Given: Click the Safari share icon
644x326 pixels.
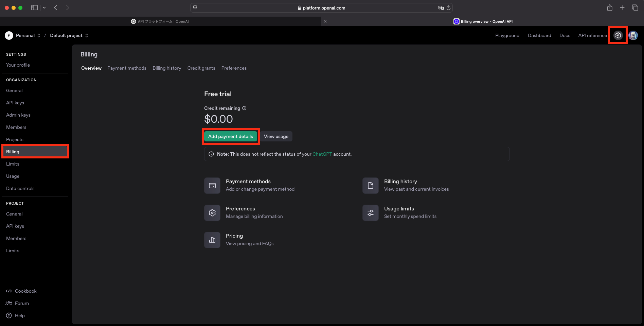Looking at the screenshot, I should 610,8.
